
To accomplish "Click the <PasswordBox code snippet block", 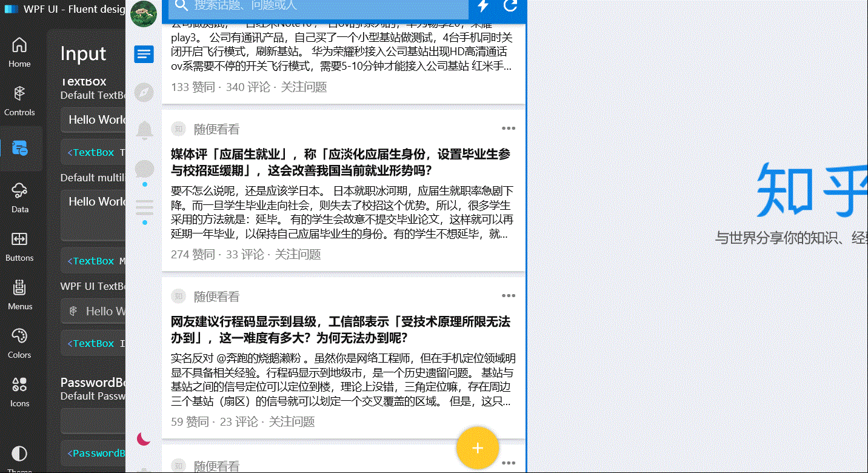I will coord(93,453).
